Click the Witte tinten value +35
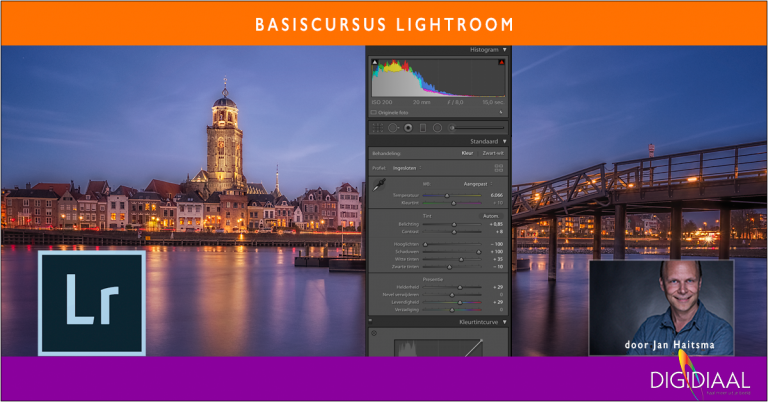The width and height of the screenshot is (768, 402). coord(498,259)
